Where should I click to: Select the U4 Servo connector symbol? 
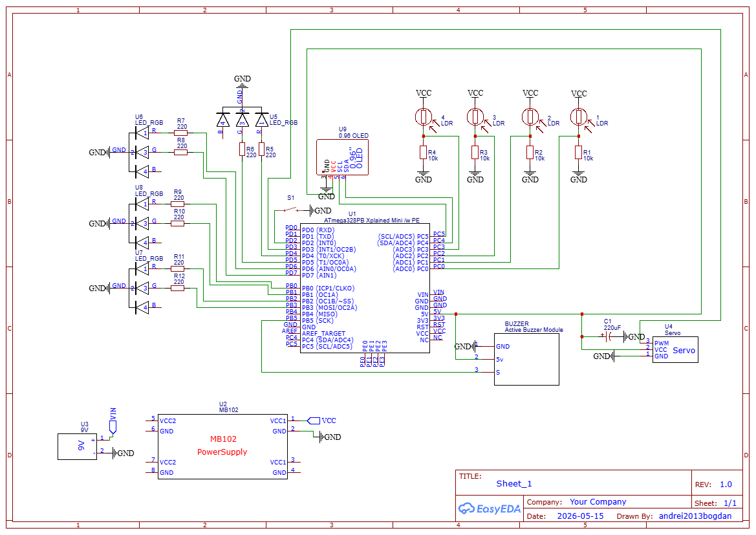(x=675, y=350)
